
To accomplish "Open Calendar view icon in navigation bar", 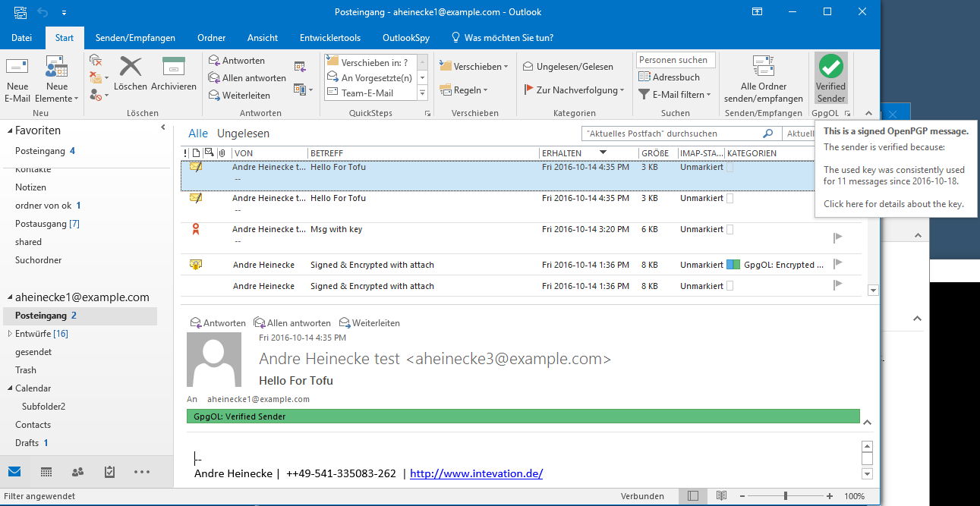I will click(46, 472).
